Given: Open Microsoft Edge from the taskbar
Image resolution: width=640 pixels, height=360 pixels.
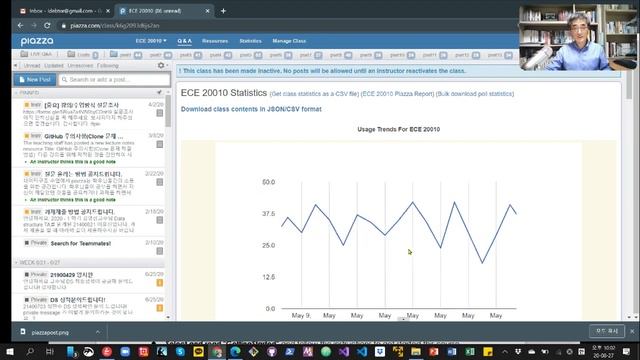Looking at the screenshot, I should pos(236,351).
